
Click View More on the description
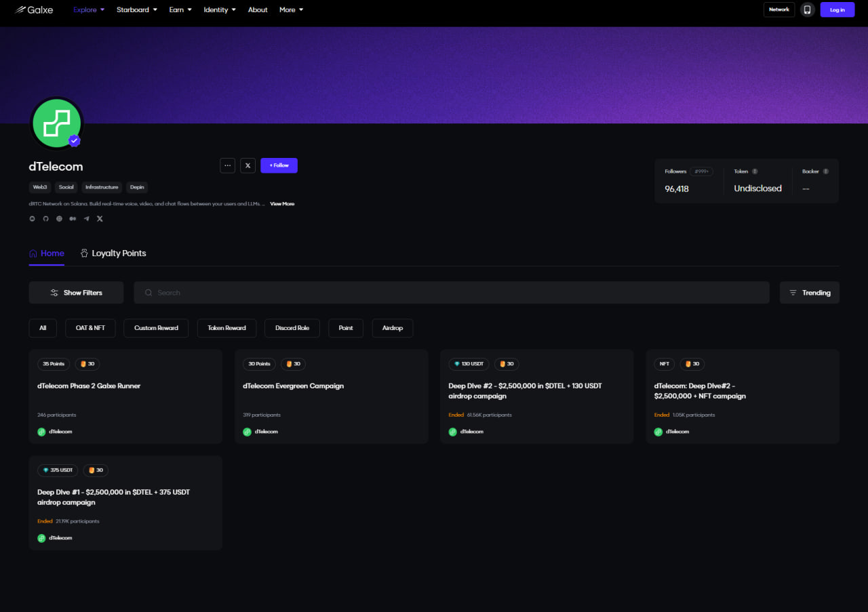(x=282, y=204)
